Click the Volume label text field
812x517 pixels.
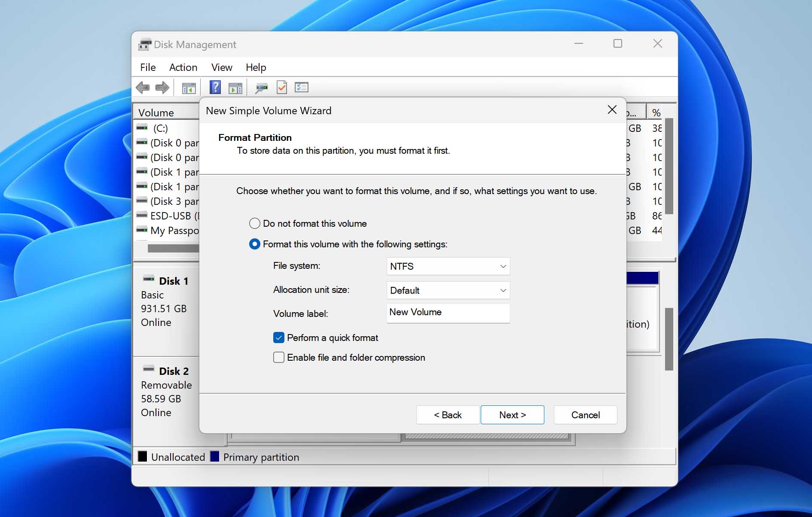point(448,313)
